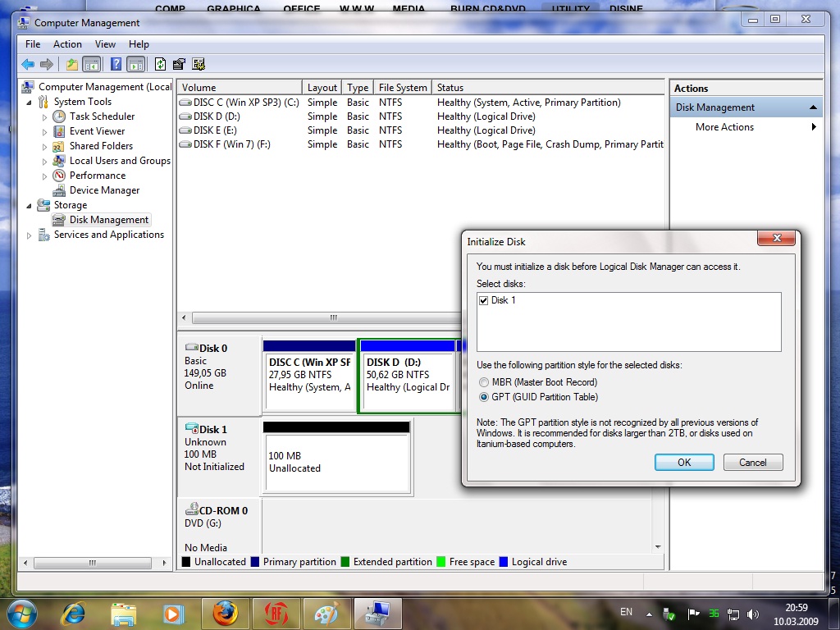Open the Help question mark icon
Image resolution: width=840 pixels, height=630 pixels.
pos(116,64)
